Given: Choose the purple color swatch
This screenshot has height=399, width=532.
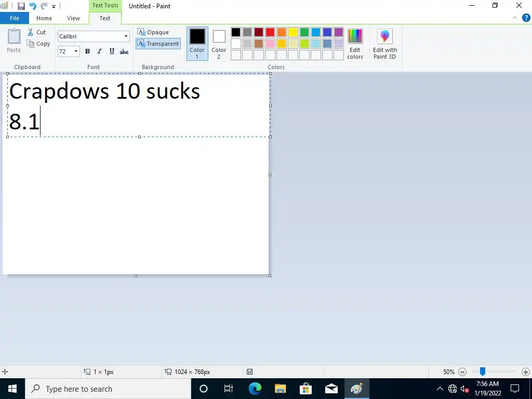Looking at the screenshot, I should (339, 32).
